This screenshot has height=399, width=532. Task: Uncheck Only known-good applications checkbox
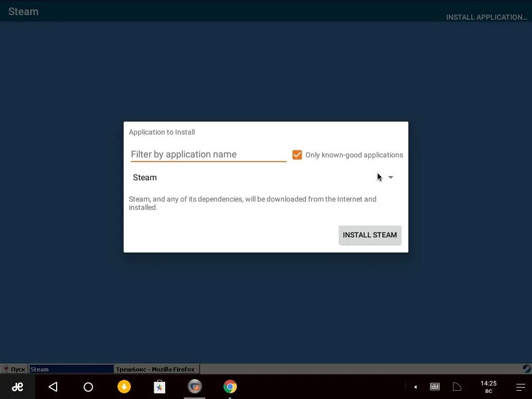pyautogui.click(x=297, y=155)
